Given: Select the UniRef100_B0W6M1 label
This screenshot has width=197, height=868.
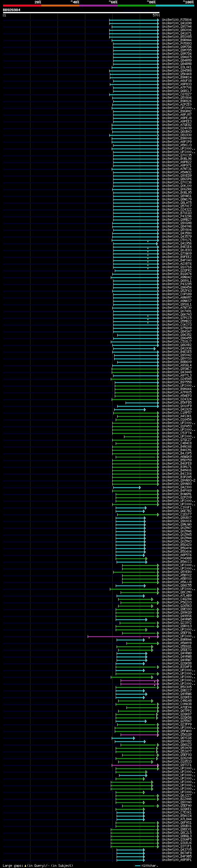Looking at the screenshot, I should [176, 494].
